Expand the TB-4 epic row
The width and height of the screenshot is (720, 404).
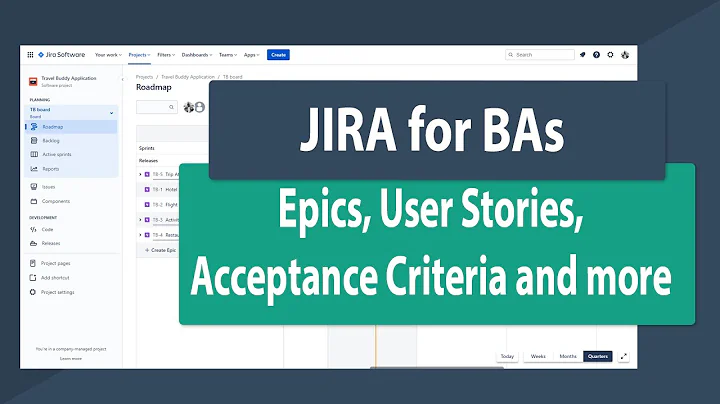[x=141, y=235]
